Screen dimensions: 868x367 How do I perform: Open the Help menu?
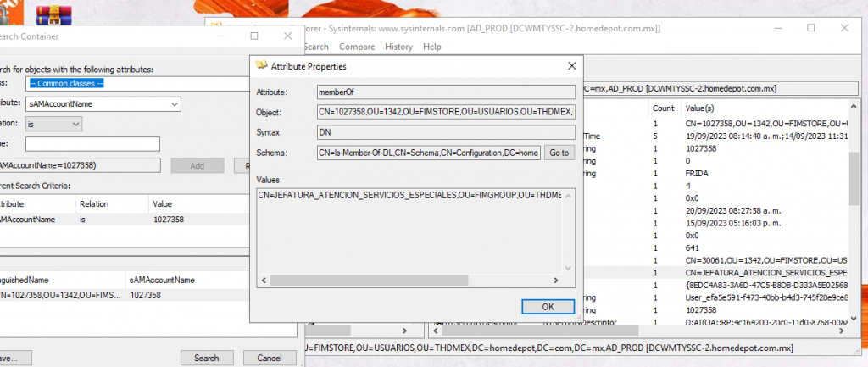[431, 47]
